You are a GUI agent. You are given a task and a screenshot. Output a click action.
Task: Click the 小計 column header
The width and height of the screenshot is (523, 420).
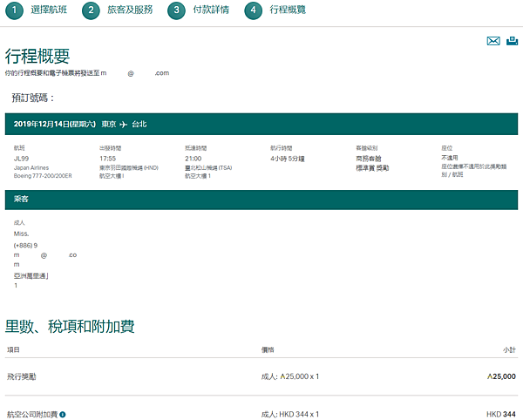pyautogui.click(x=509, y=349)
